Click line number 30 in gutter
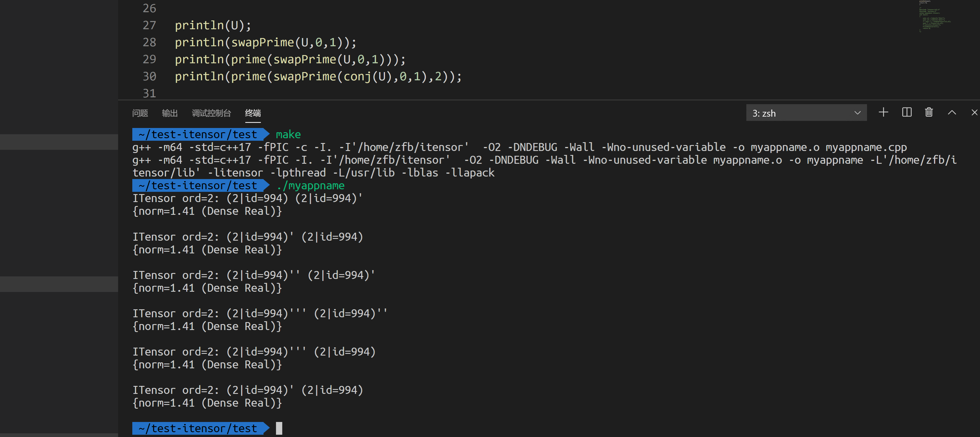Viewport: 980px width, 437px height. tap(149, 76)
